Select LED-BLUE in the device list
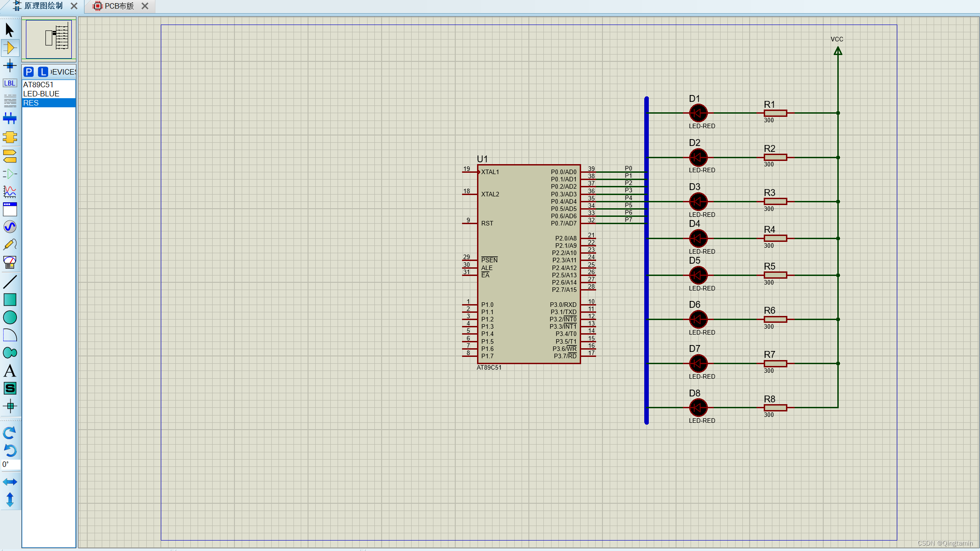980x551 pixels. tap(41, 94)
